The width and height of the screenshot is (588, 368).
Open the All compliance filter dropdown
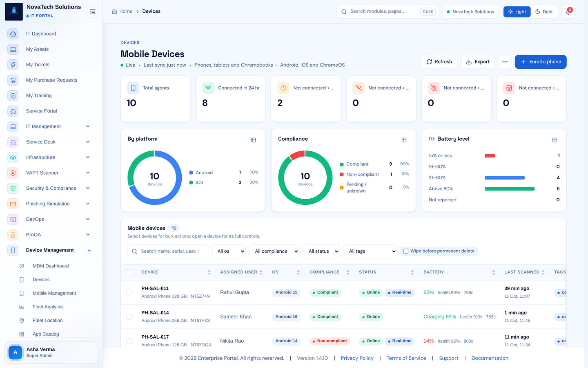(274, 251)
